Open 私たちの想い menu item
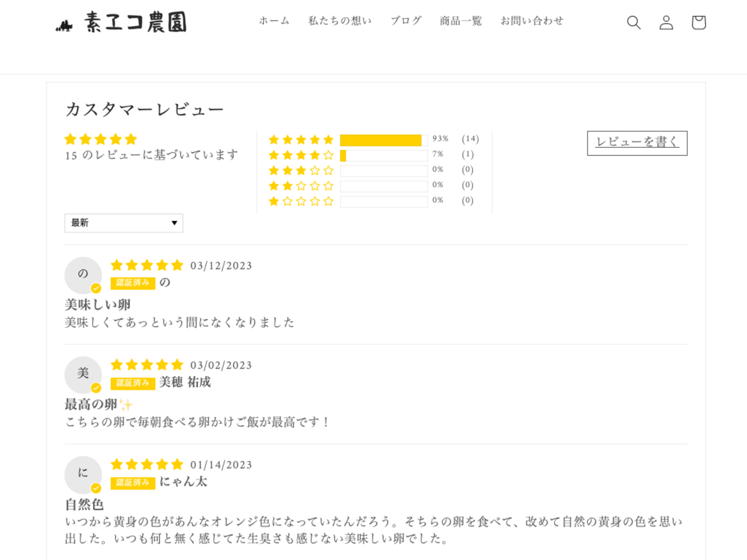Screen dimensions: 747x560 click(x=340, y=21)
